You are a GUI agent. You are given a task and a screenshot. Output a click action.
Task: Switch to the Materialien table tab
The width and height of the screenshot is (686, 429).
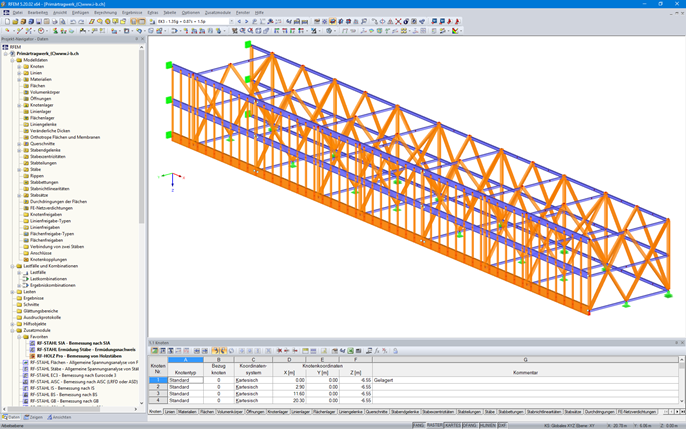click(187, 412)
